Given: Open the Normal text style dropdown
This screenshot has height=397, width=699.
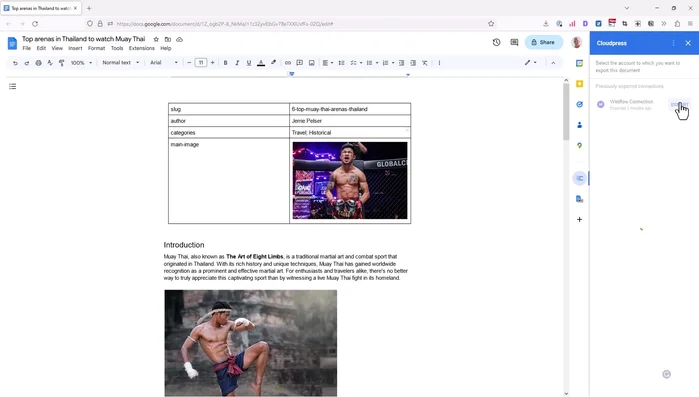Looking at the screenshot, I should click(120, 63).
